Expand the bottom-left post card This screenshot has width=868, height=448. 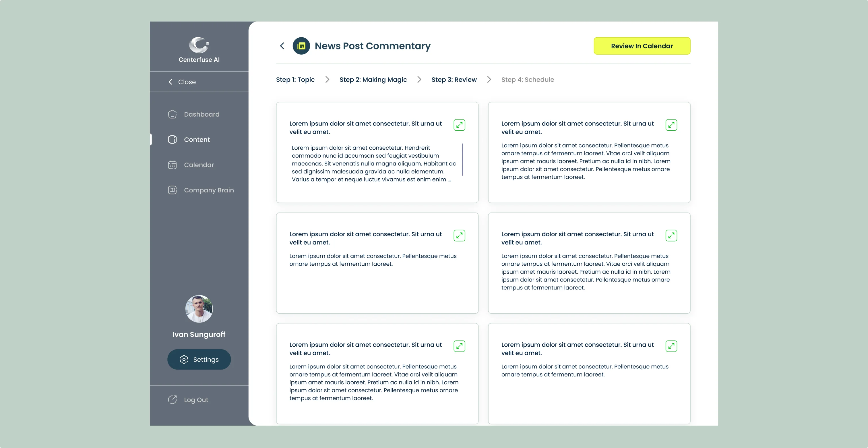point(459,346)
